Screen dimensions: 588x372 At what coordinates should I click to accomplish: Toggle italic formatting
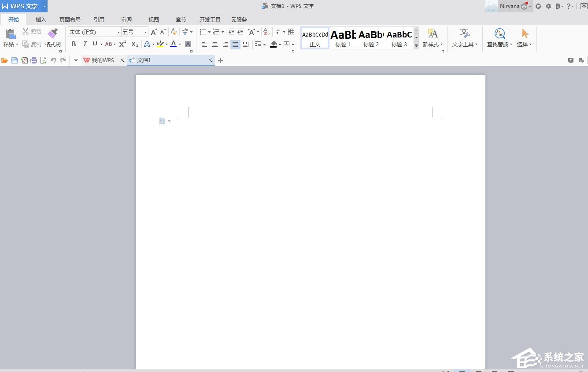pyautogui.click(x=85, y=44)
